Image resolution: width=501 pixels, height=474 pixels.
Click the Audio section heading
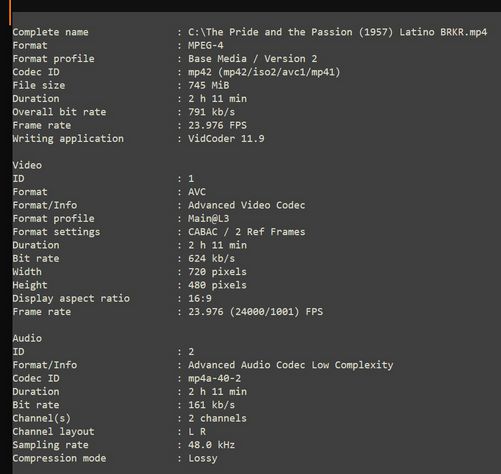click(x=27, y=338)
